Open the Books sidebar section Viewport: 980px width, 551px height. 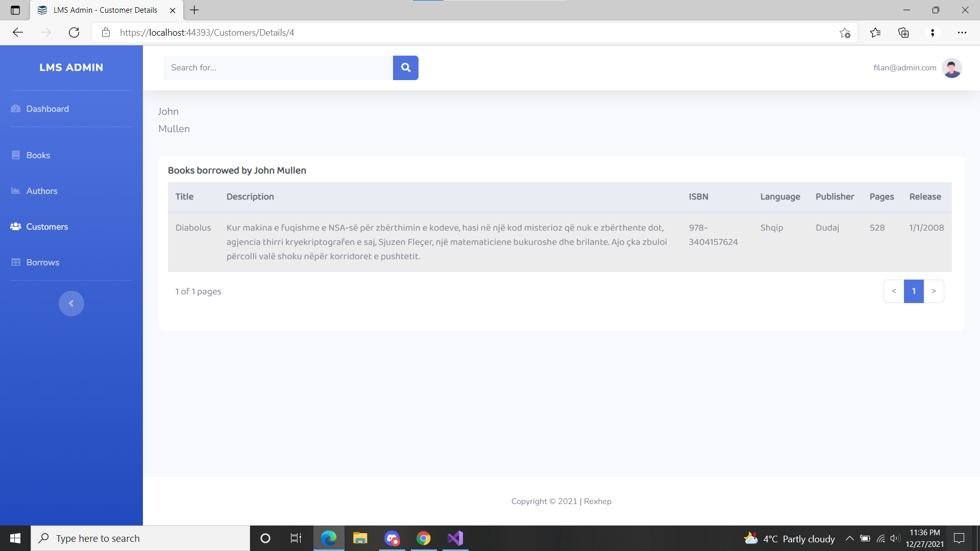pyautogui.click(x=38, y=155)
